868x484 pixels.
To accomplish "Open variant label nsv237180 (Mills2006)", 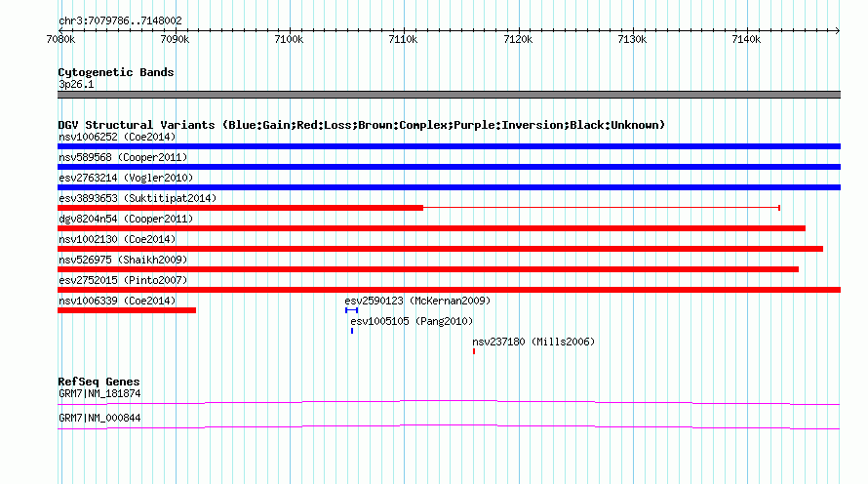I will (533, 342).
